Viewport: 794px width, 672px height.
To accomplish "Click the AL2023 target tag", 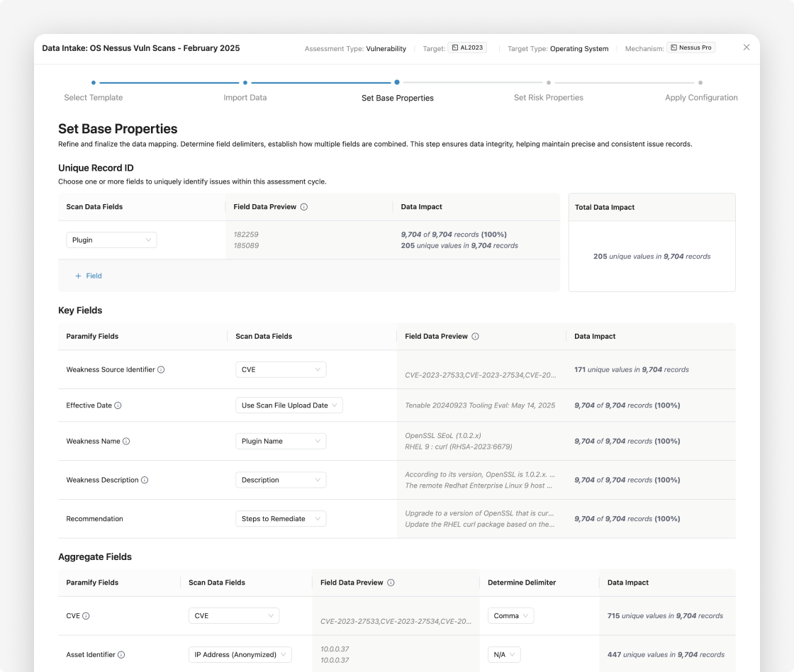I will [467, 47].
